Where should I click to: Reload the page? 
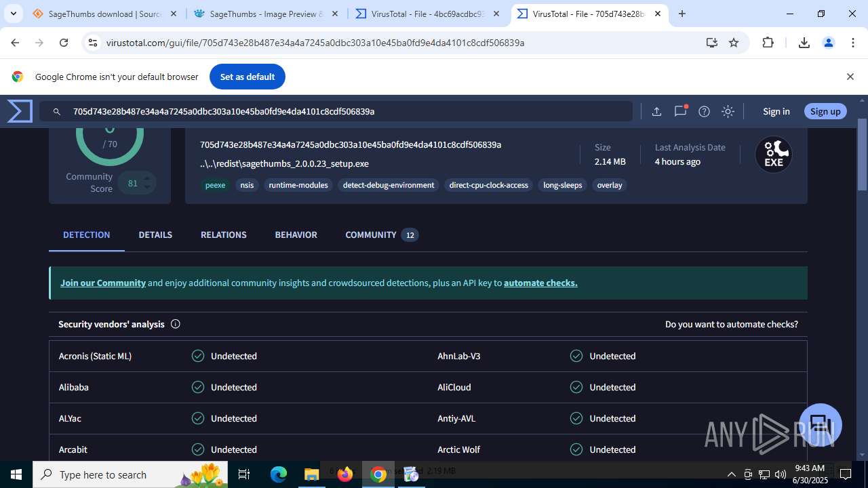point(64,43)
